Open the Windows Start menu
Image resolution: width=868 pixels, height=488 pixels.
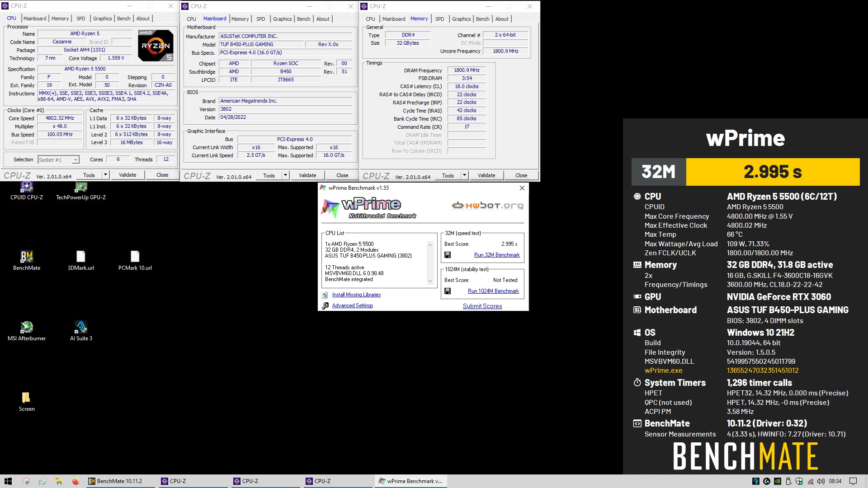(8, 481)
